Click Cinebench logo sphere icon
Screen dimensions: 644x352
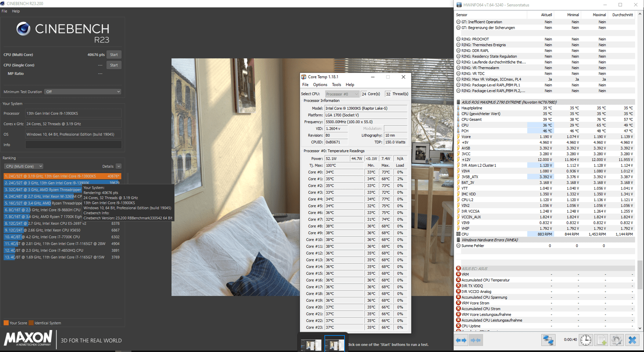tap(23, 29)
